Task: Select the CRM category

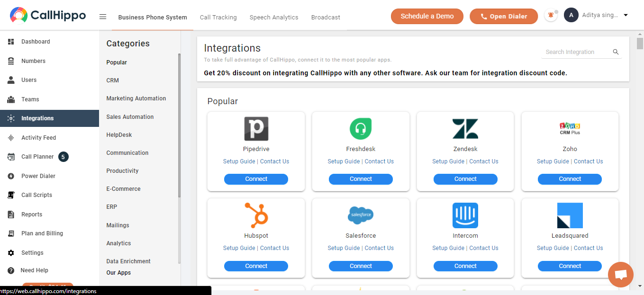Action: coord(113,80)
